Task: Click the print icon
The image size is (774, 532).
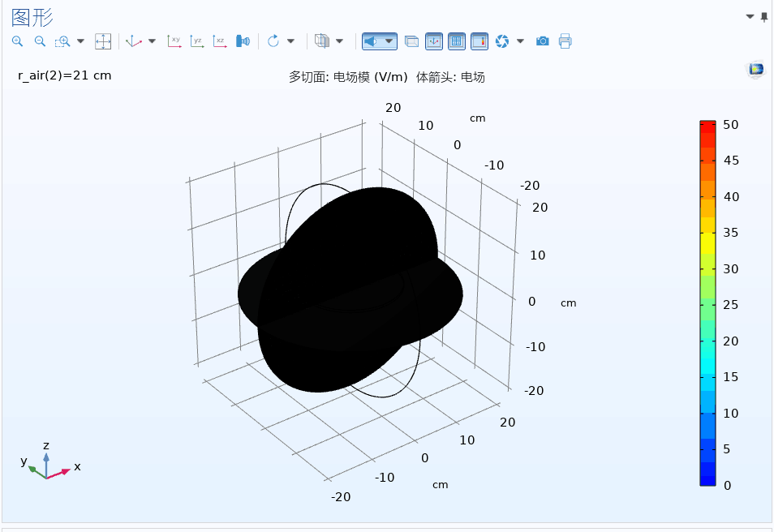Action: click(x=565, y=41)
